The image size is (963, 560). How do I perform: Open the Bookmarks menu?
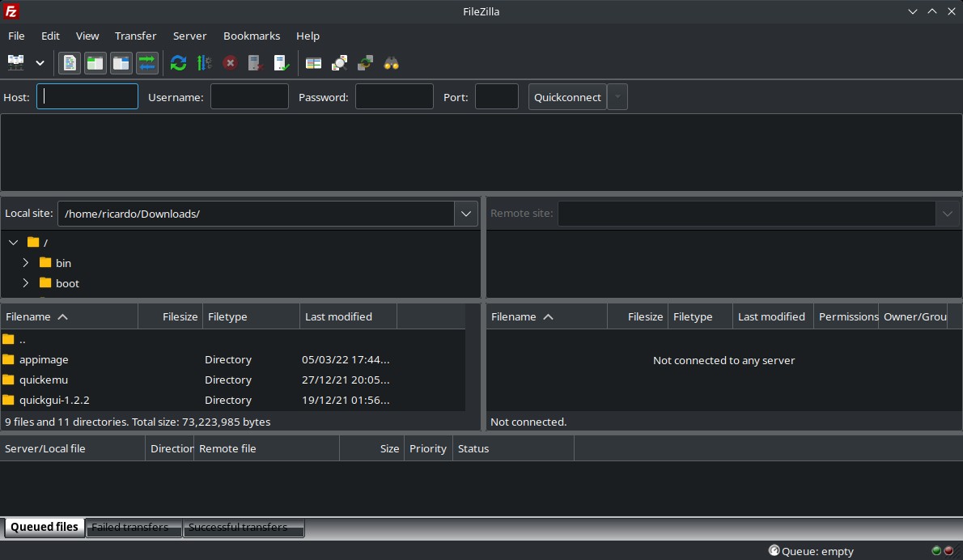tap(252, 36)
